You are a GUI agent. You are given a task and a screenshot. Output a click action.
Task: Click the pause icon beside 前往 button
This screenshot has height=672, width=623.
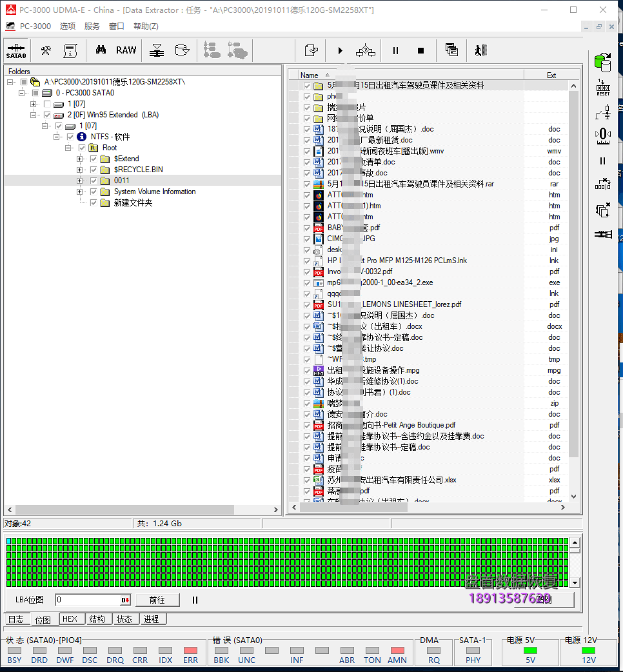coord(195,600)
